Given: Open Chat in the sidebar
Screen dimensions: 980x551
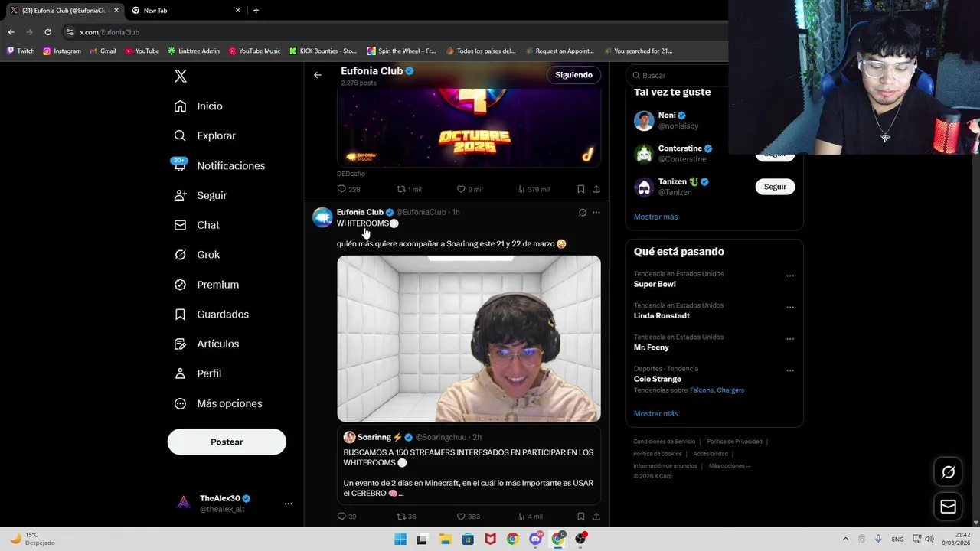Looking at the screenshot, I should [196, 225].
